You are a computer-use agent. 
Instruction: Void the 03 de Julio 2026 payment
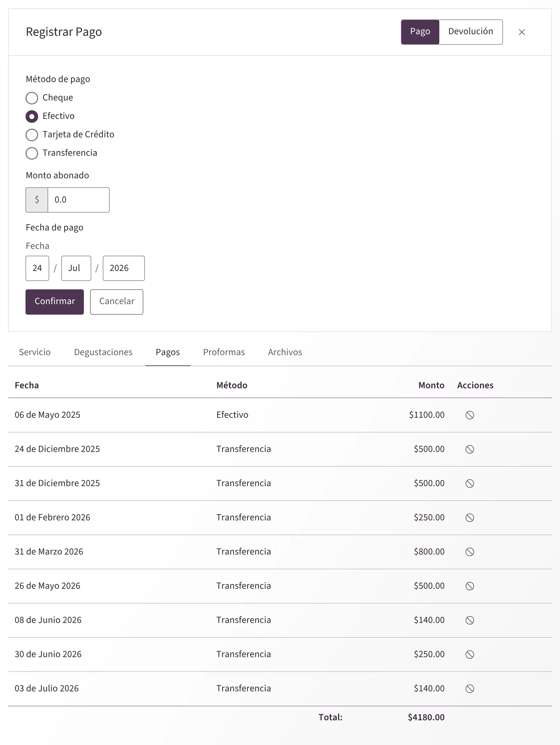pyautogui.click(x=470, y=688)
